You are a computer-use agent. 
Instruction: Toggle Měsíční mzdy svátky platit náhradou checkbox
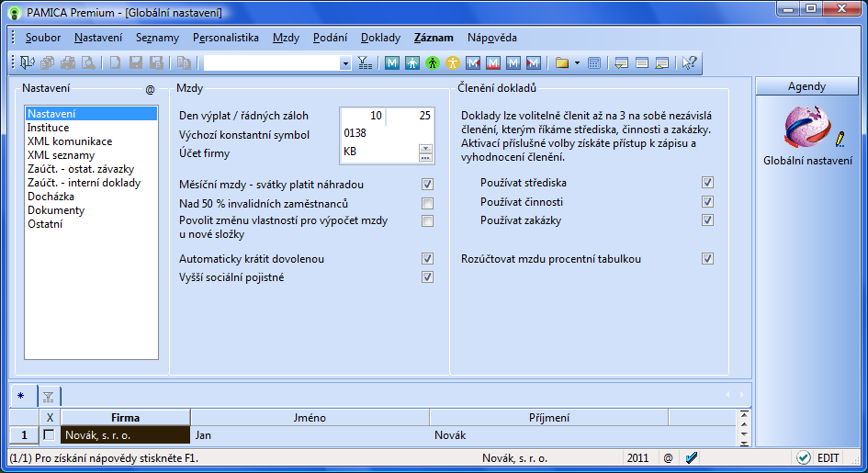pos(427,185)
